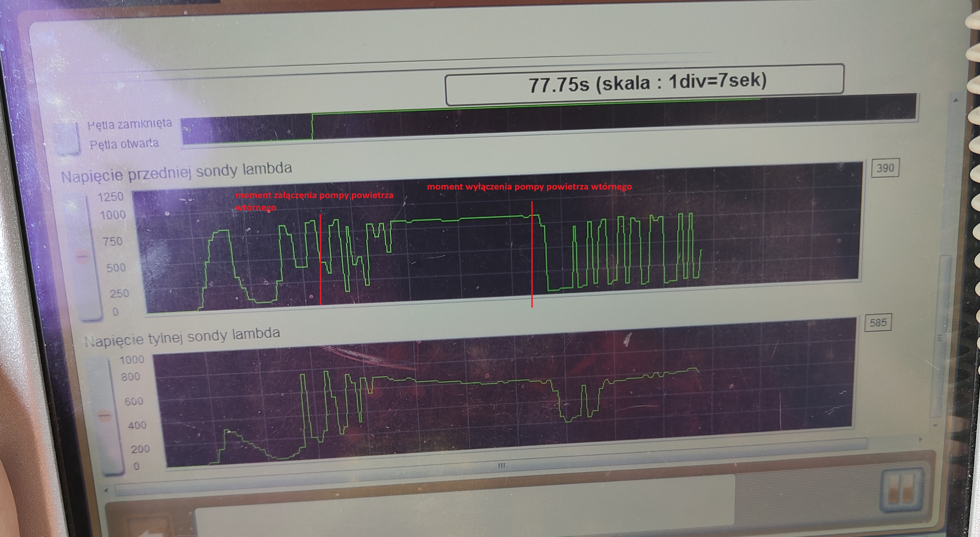The height and width of the screenshot is (537, 980).
Task: Click the vertical scrollbar down arrow
Action: click(936, 425)
